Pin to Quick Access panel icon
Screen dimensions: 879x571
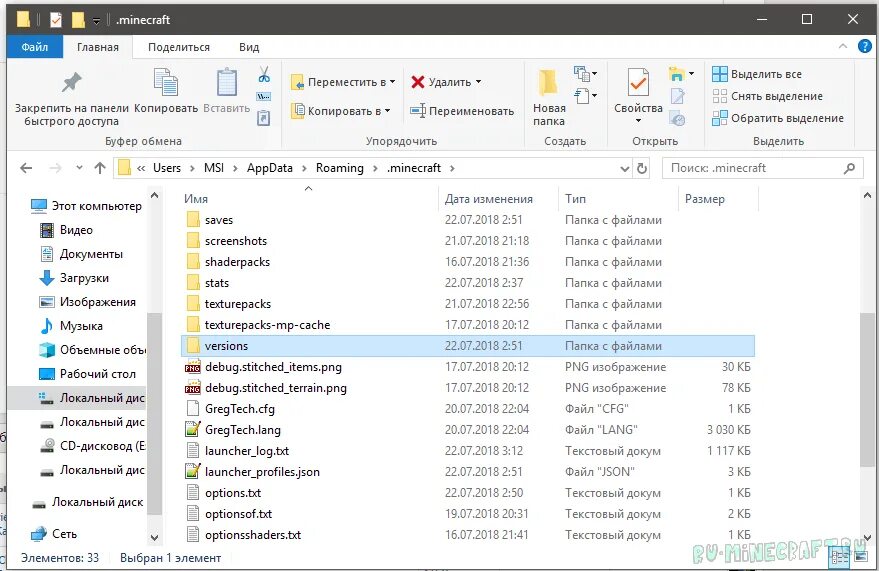(72, 83)
